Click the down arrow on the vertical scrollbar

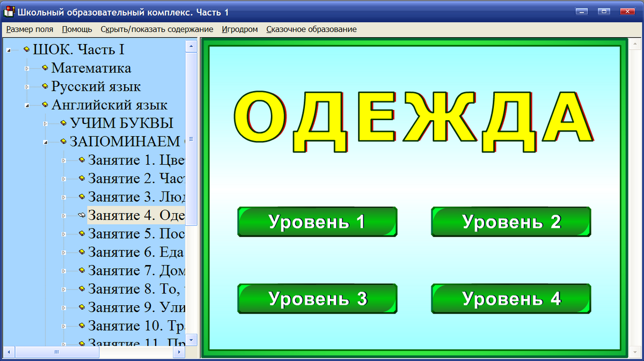point(191,340)
